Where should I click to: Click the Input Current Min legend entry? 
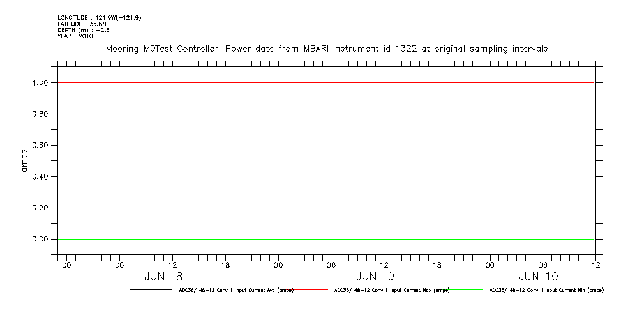pos(546,290)
